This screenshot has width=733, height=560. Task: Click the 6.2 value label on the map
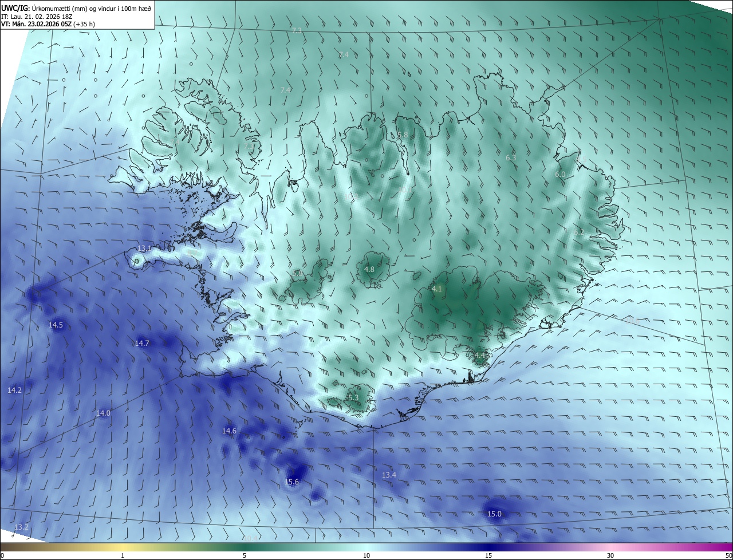pyautogui.click(x=579, y=232)
